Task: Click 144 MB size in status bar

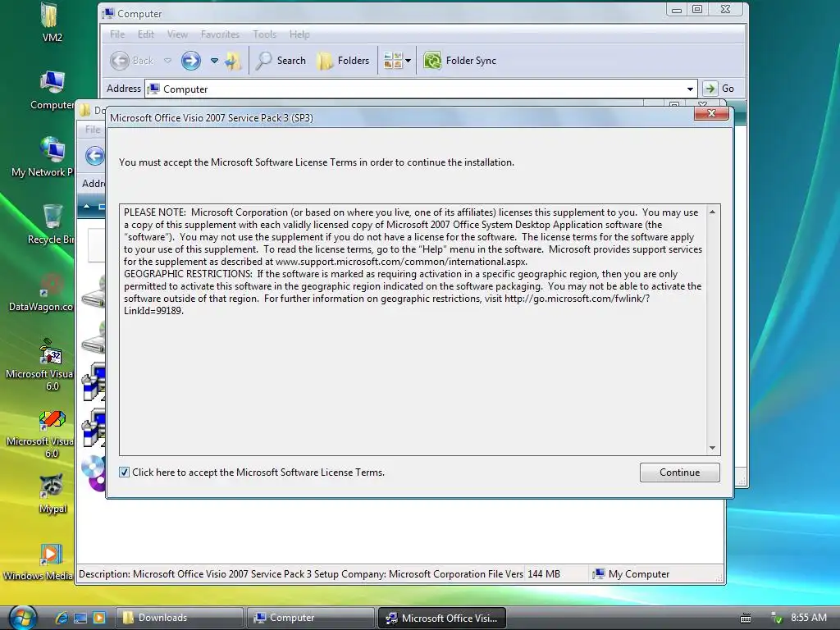Action: click(544, 573)
